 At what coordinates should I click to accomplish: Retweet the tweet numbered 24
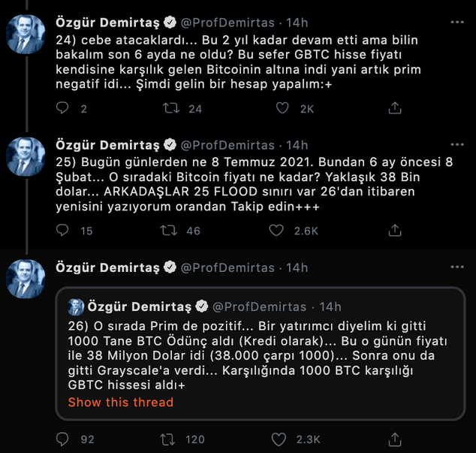click(171, 108)
